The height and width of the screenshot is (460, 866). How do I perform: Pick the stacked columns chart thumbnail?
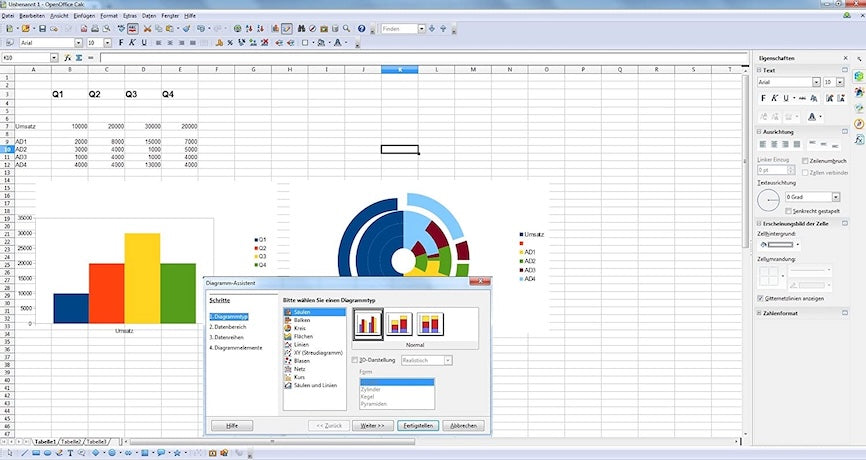point(400,323)
